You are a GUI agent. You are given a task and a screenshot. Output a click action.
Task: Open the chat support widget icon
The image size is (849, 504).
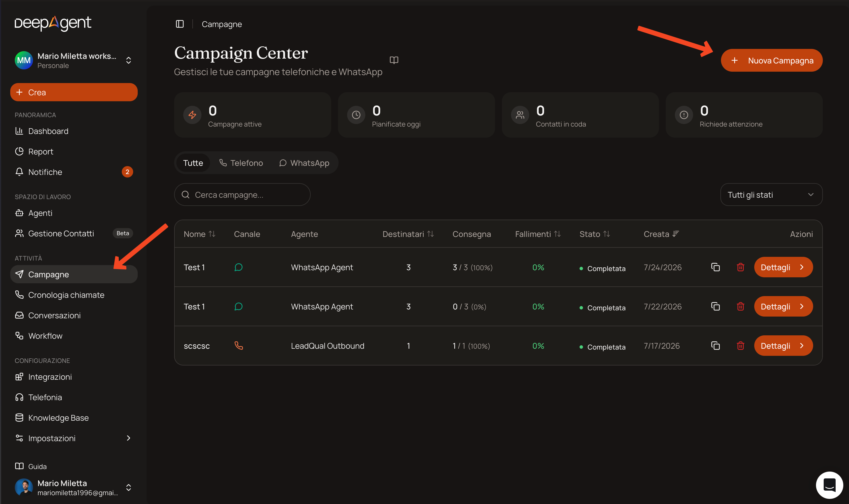(x=829, y=485)
